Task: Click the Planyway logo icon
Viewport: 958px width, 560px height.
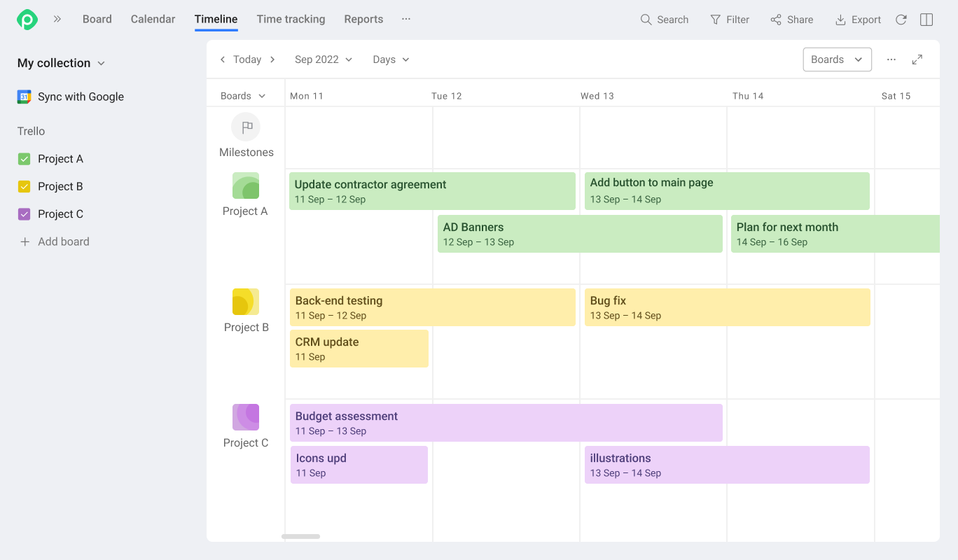Action: coord(27,20)
